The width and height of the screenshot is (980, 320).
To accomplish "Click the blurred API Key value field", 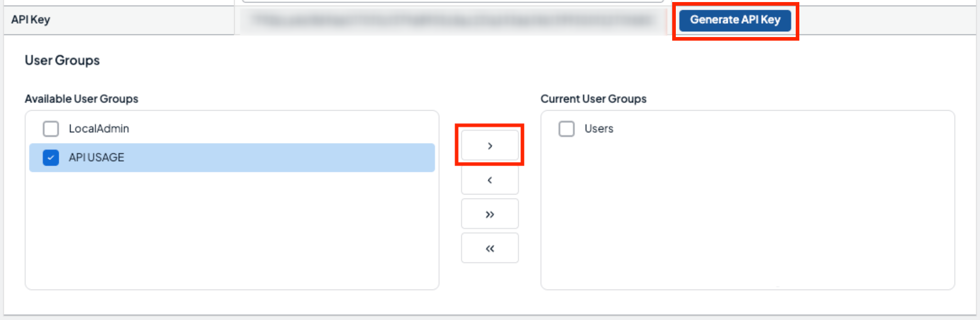I will pos(453,21).
